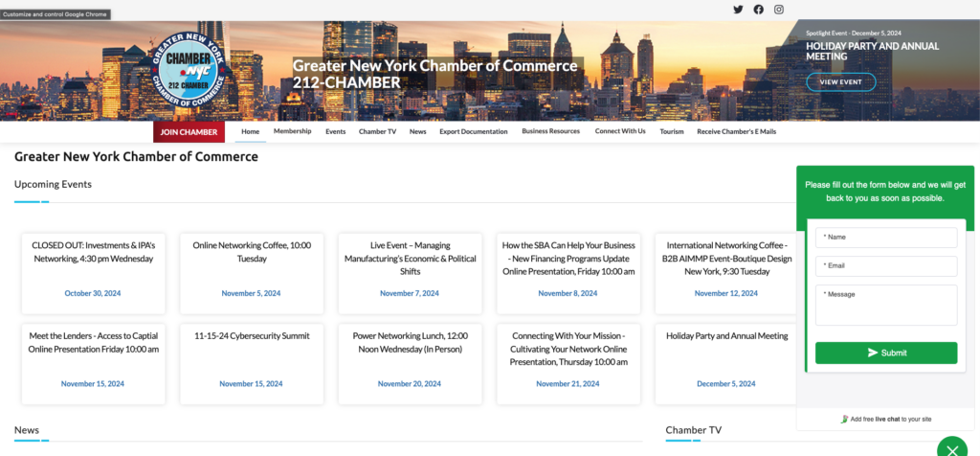Viewport: 980px width, 456px height.
Task: Click the November 7, 2024 date
Action: [x=410, y=293]
